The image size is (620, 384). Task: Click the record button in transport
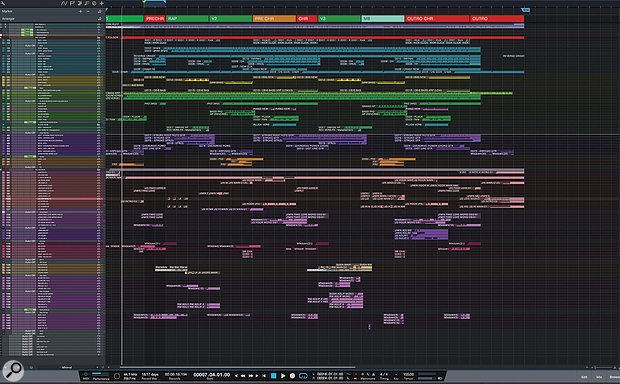tap(293, 375)
